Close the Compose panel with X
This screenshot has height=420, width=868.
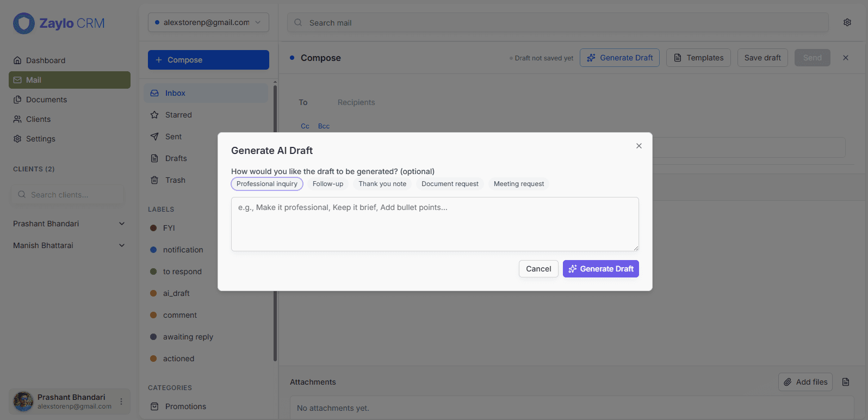click(845, 58)
